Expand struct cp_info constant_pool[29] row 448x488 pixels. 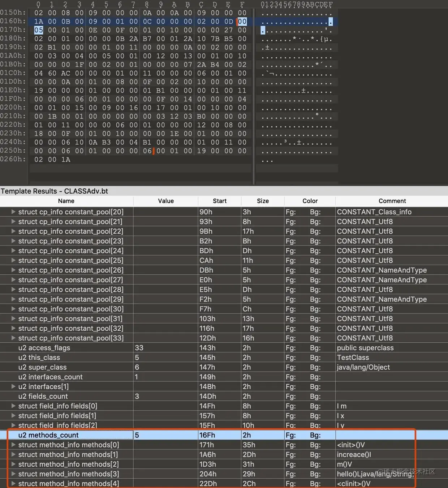tap(13, 299)
